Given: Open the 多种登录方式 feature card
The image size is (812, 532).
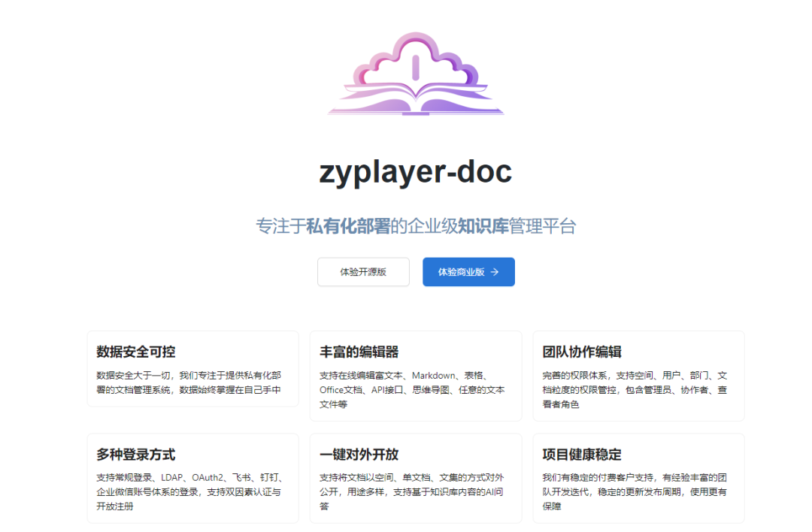Looking at the screenshot, I should (192, 479).
